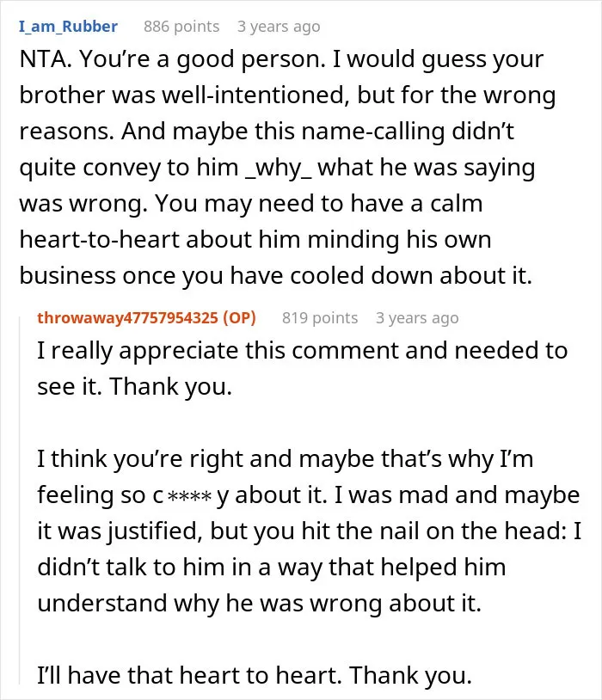This screenshot has height=700, width=602.
Task: Open the top comment's '3 years ago' timestamp
Action: coord(279,27)
